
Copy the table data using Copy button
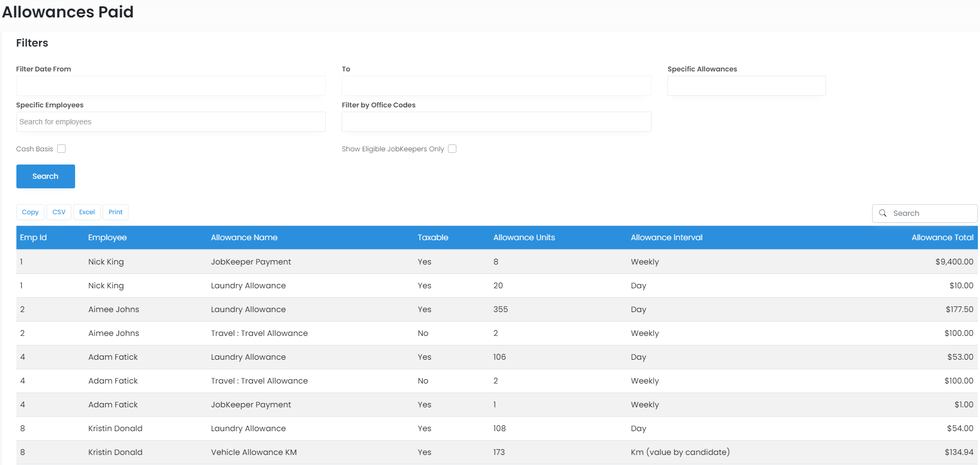pyautogui.click(x=30, y=212)
